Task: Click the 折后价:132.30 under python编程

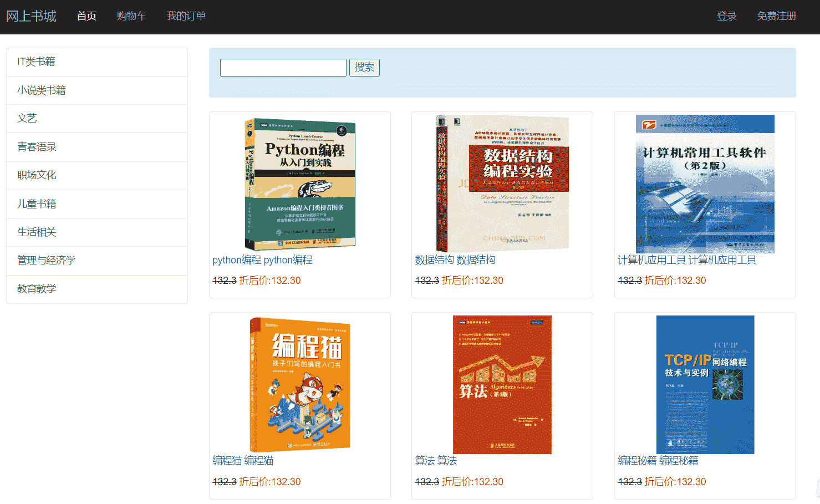Action: click(270, 281)
